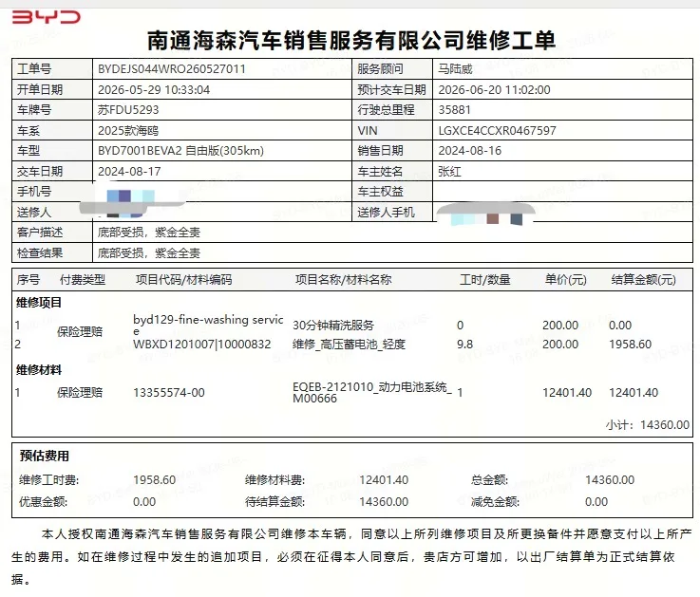Viewport: 700px width, 597px height.
Task: Select the 维修材料费 value 12401.40
Action: pyautogui.click(x=384, y=480)
